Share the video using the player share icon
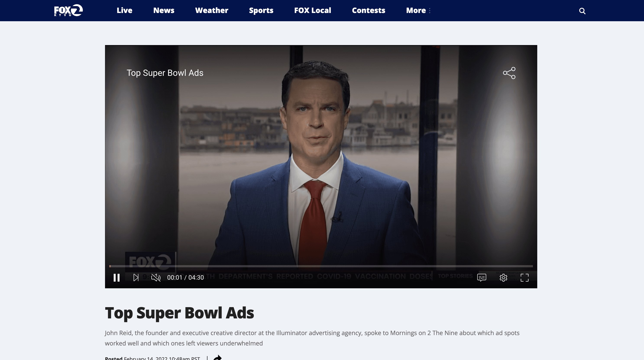Viewport: 644px width, 360px height. (x=509, y=73)
